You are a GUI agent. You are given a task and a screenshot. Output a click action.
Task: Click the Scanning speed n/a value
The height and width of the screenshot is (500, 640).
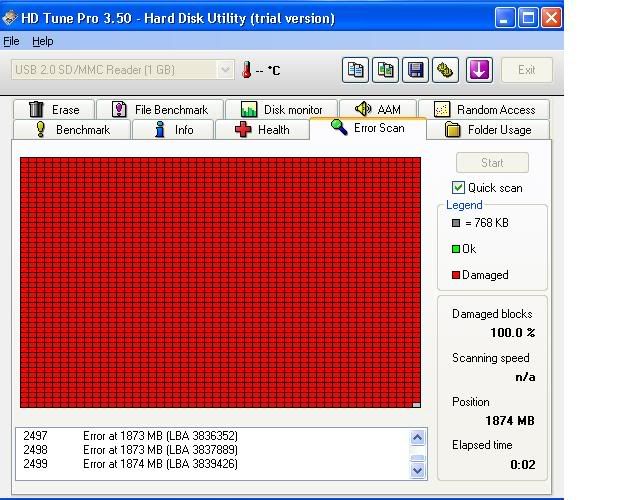pyautogui.click(x=525, y=377)
